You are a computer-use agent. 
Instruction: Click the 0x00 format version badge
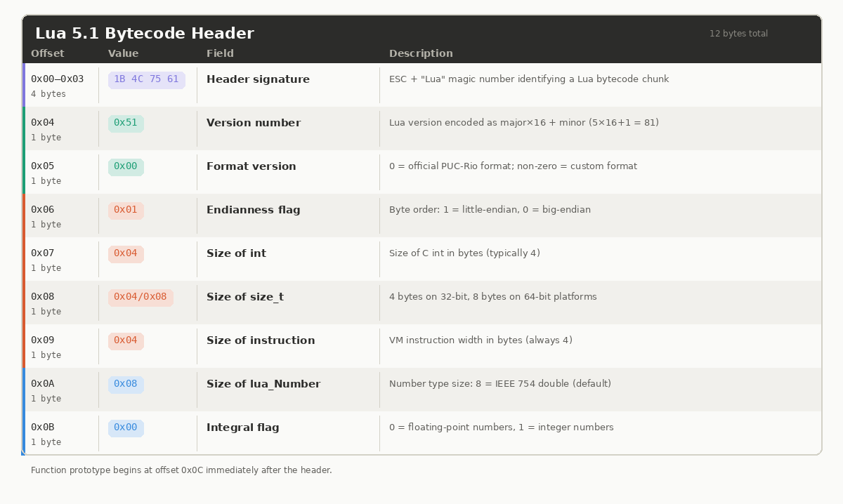click(126, 166)
